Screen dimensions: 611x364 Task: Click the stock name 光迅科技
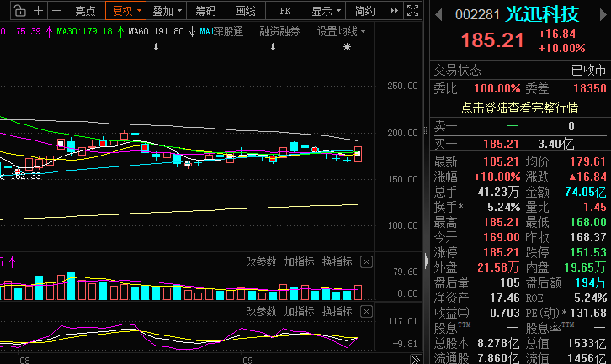coord(542,15)
